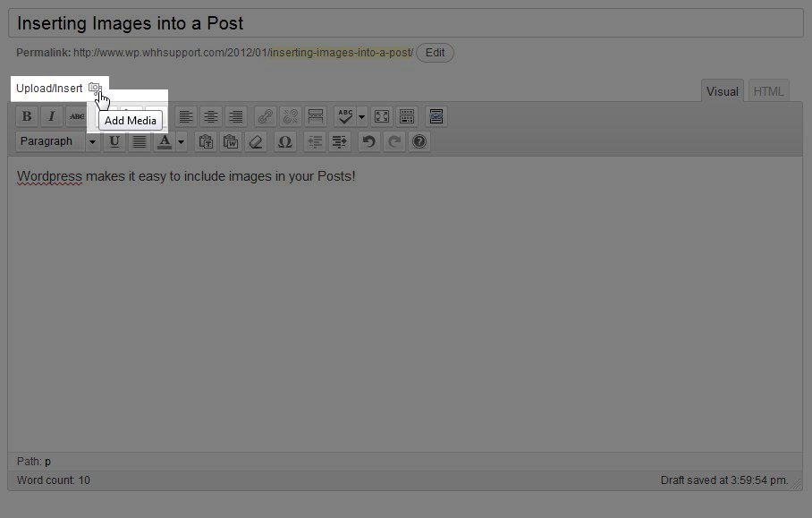Remove link with the unlink icon
The height and width of the screenshot is (518, 812).
tap(290, 116)
